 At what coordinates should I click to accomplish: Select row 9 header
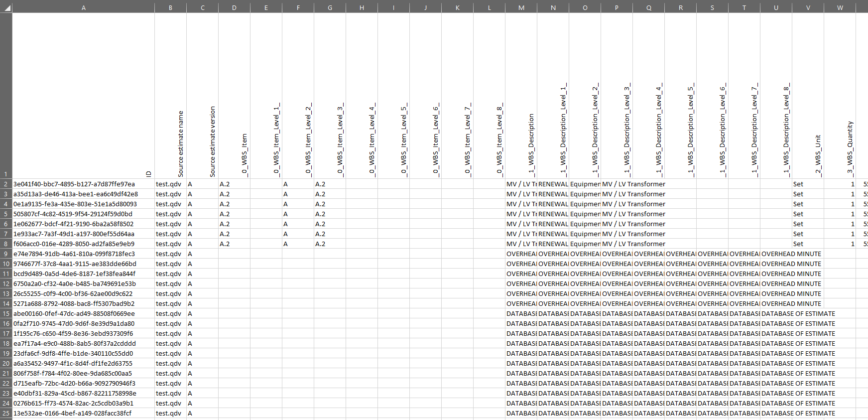[x=6, y=254]
